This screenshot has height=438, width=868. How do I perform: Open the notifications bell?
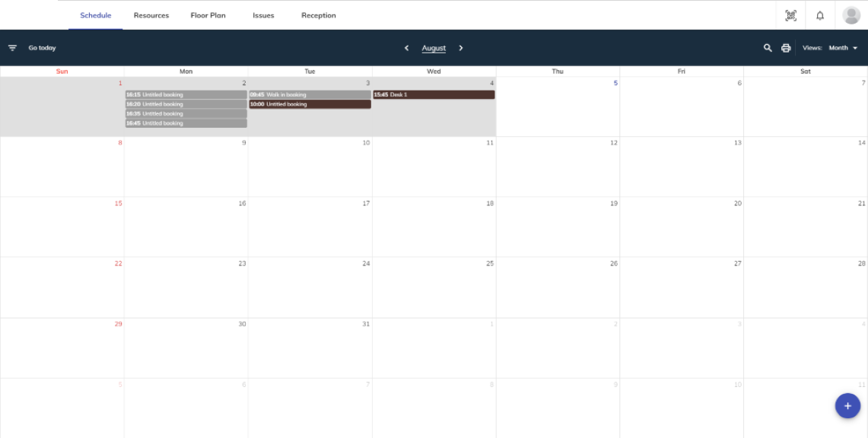click(x=820, y=15)
